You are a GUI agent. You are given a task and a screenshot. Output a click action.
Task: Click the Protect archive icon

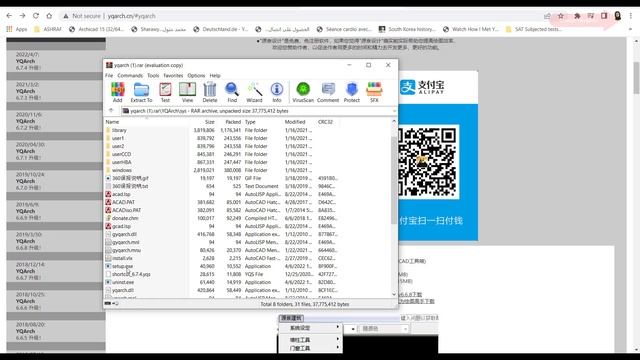352,92
